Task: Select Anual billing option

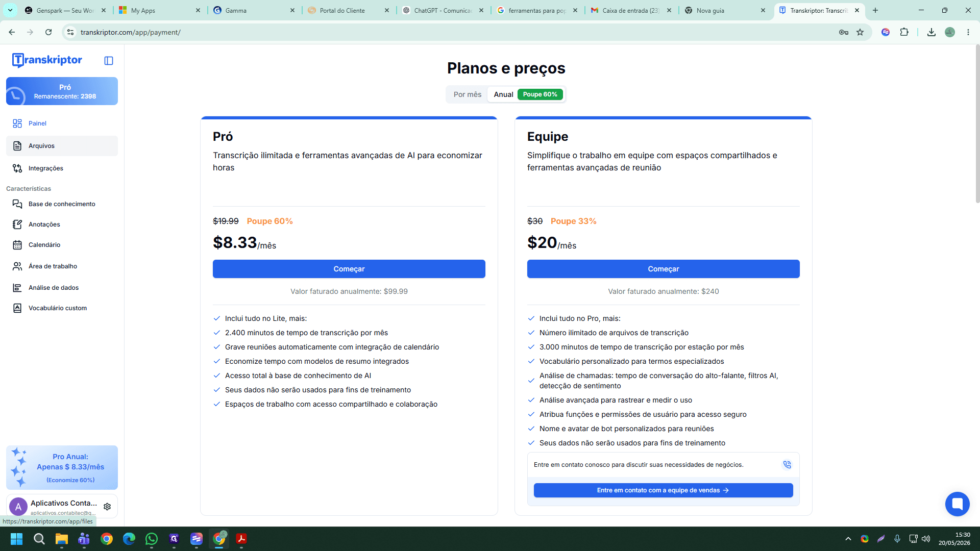Action: 526,94
